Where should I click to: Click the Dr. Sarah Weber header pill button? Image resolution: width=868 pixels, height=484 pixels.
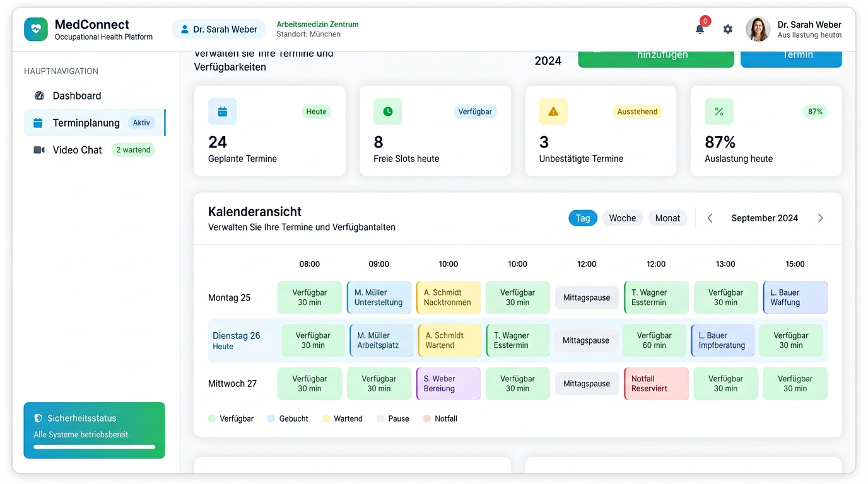click(x=218, y=29)
